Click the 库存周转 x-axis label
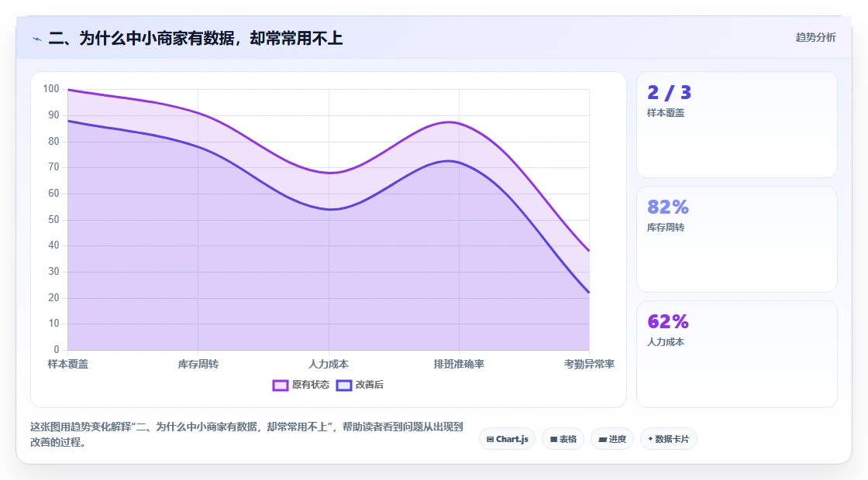Viewport: 868px width, 480px height. point(198,364)
